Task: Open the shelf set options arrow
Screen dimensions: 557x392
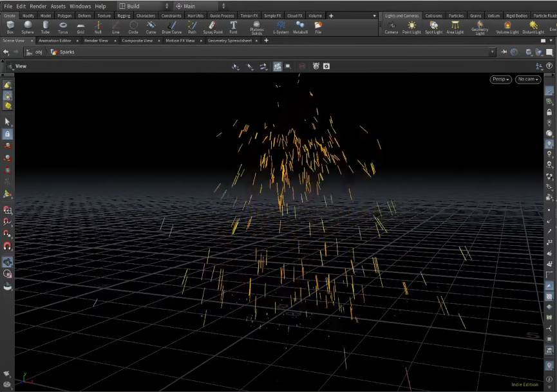Action: (x=374, y=15)
